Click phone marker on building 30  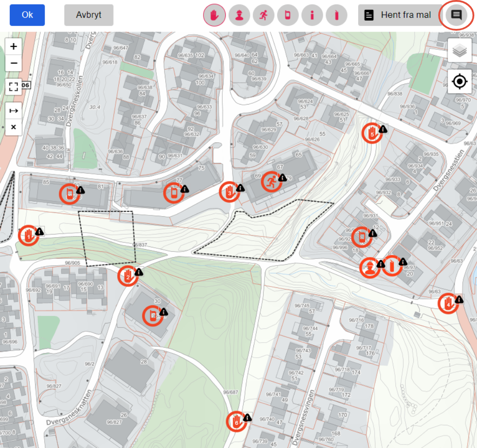(x=153, y=316)
